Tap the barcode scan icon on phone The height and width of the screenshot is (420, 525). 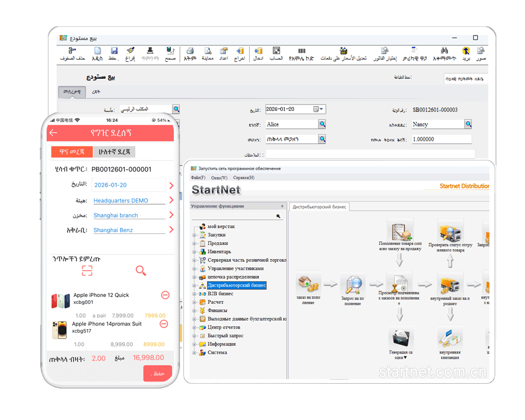tap(87, 270)
